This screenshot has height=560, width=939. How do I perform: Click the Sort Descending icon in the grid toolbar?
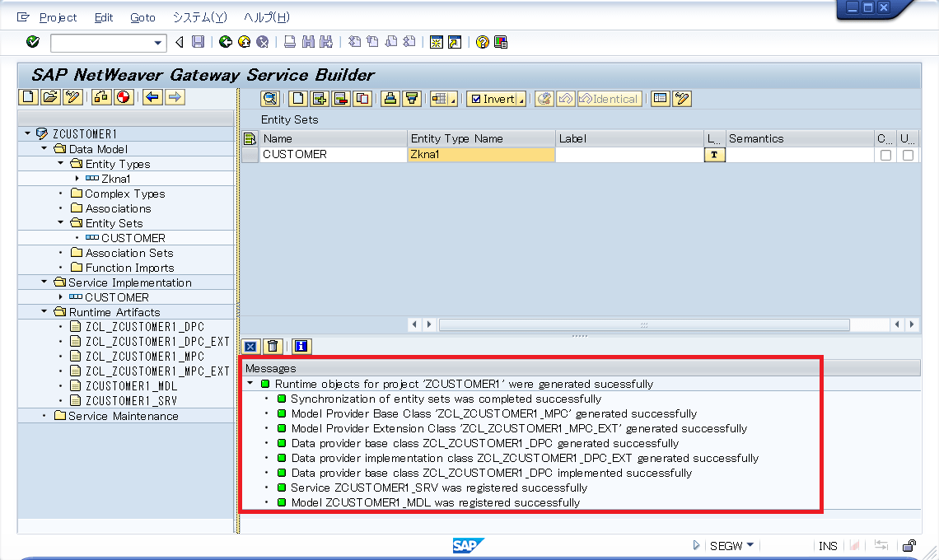411,99
